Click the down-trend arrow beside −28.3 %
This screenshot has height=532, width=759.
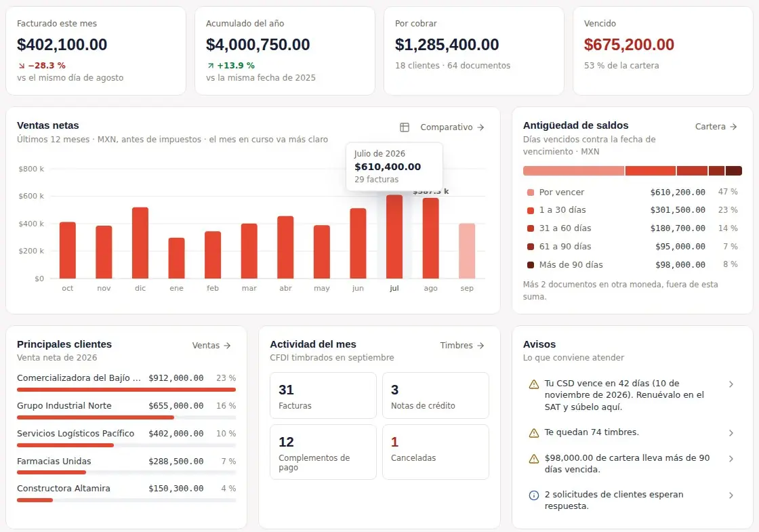pos(21,66)
